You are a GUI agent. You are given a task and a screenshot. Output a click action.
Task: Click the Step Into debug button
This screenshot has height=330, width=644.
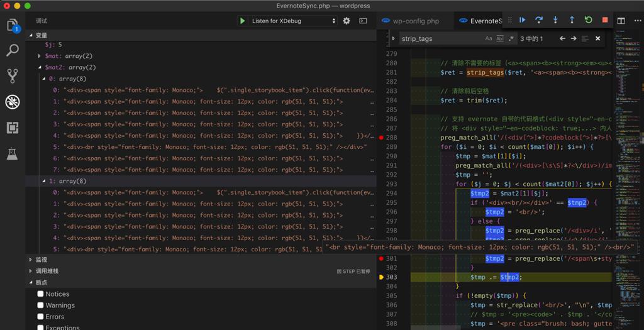(x=555, y=20)
